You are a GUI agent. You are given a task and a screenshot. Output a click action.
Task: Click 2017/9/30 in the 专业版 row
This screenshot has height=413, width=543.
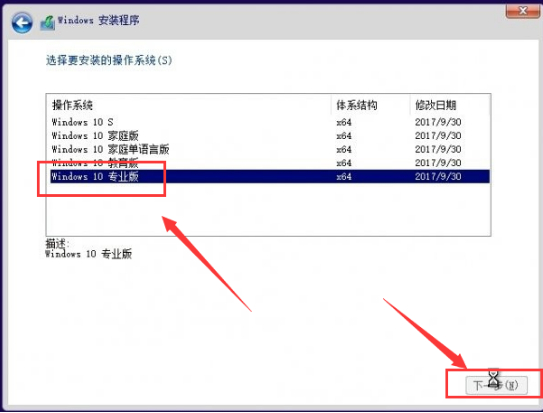438,177
